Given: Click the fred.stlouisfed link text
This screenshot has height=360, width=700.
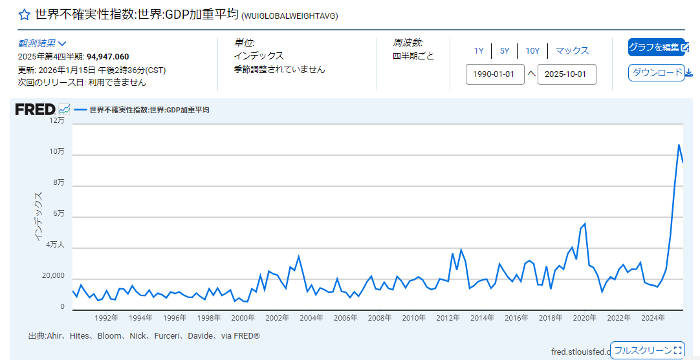Looking at the screenshot, I should 580,351.
